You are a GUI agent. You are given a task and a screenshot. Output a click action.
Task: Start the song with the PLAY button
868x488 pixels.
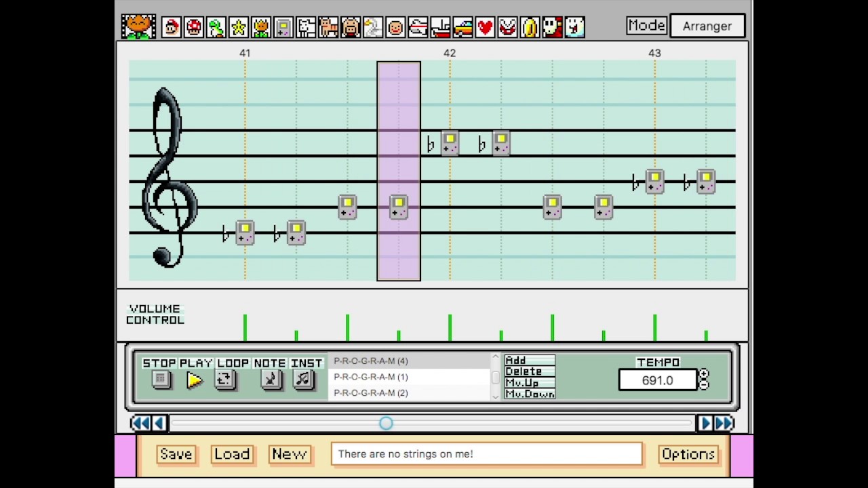pos(195,380)
